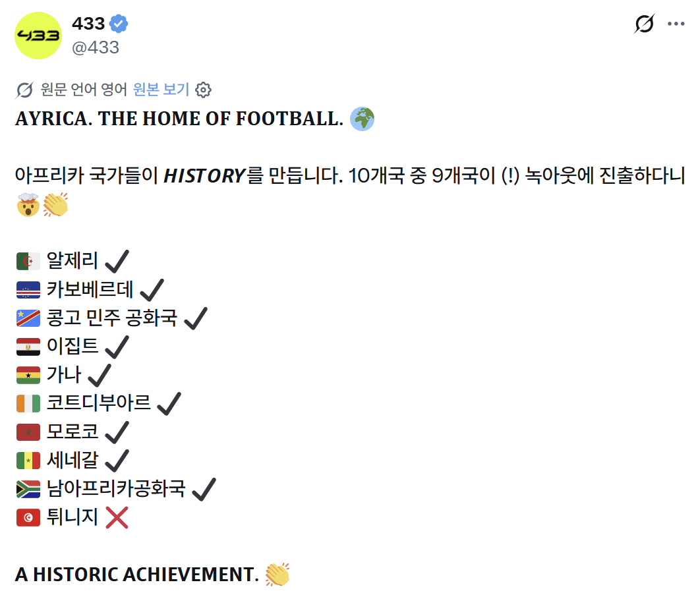Click the red X next to 튀니지
The width and height of the screenshot is (700, 595).
[x=117, y=517]
